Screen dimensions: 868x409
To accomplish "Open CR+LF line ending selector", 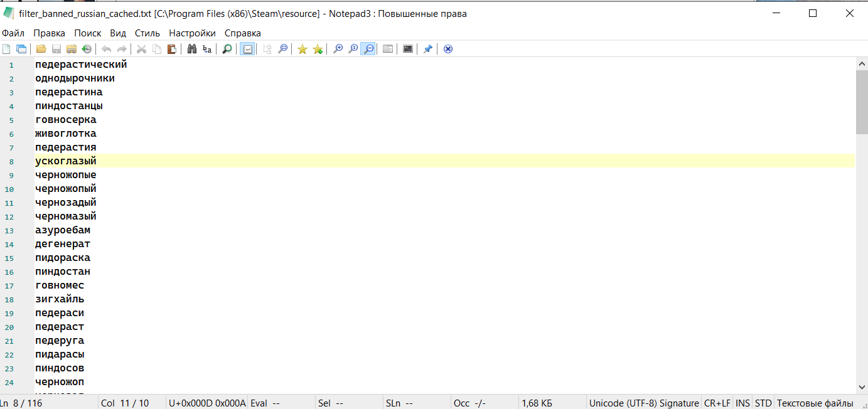I will click(717, 403).
